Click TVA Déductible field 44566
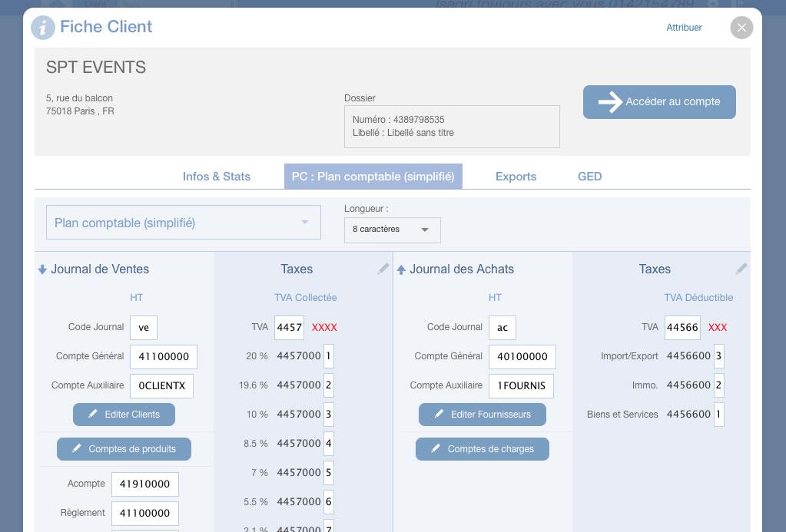The width and height of the screenshot is (786, 532). (x=682, y=328)
